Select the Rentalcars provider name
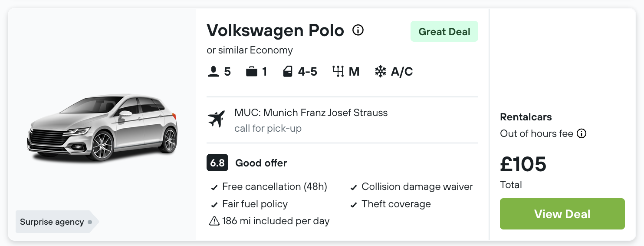 pos(526,117)
